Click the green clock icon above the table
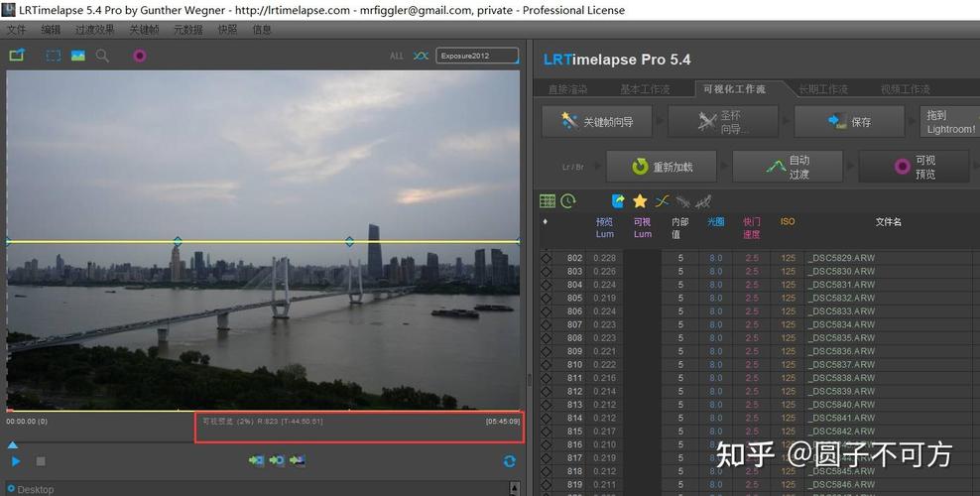 click(568, 201)
